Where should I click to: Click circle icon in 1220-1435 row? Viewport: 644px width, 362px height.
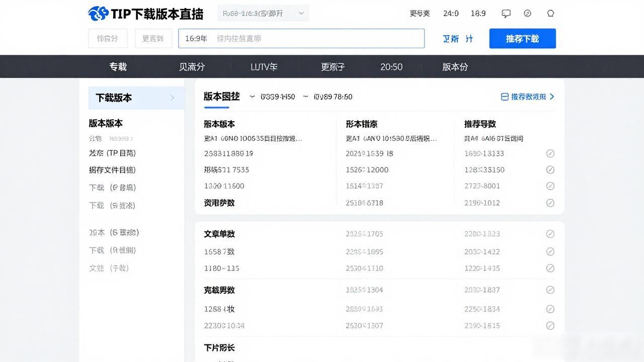[x=550, y=268]
